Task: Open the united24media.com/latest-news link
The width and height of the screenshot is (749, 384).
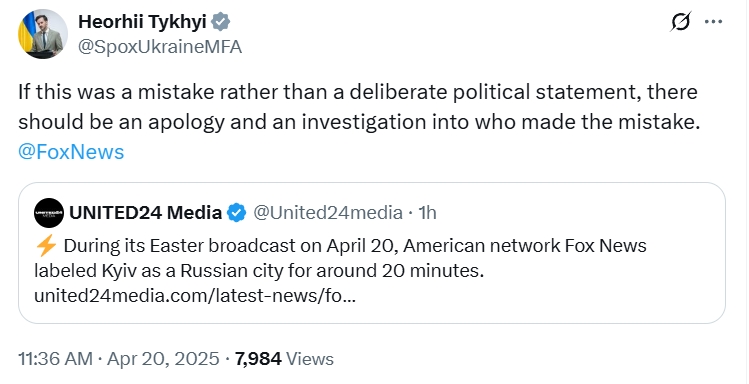Action: point(195,296)
